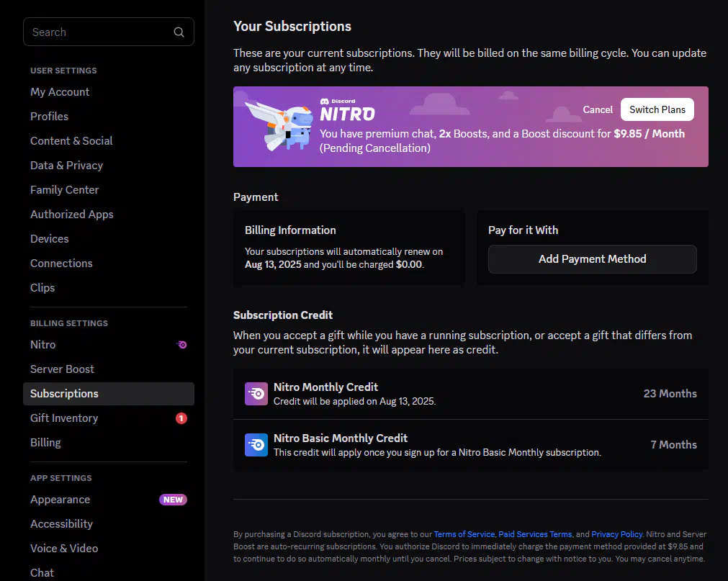Screen dimensions: 728x581
Task: Open the Profiles settings page
Action: click(109, 117)
